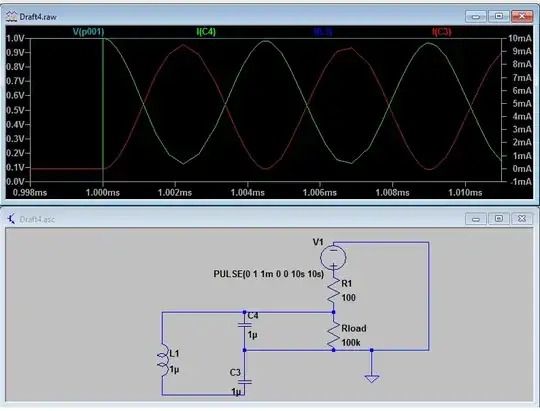Screen dimensions: 540x411
Task: Click the V1 component label
Action: pyautogui.click(x=318, y=242)
